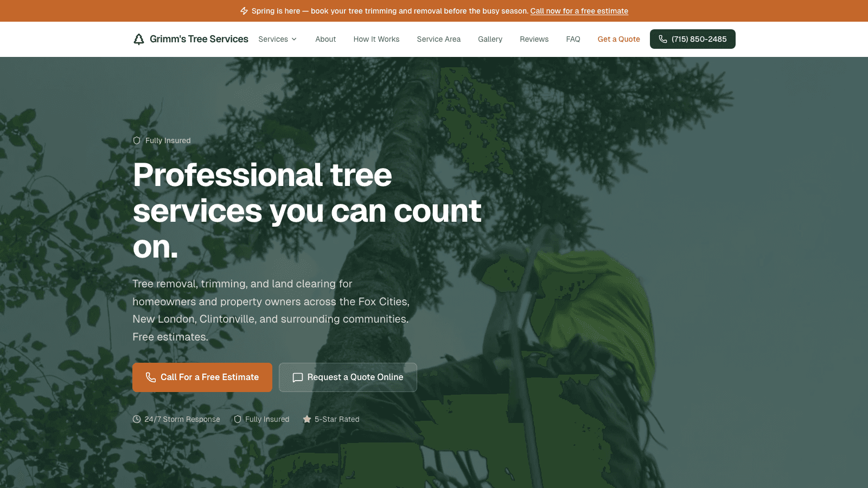Click the Fully Insured text near bottom

pos(267,419)
